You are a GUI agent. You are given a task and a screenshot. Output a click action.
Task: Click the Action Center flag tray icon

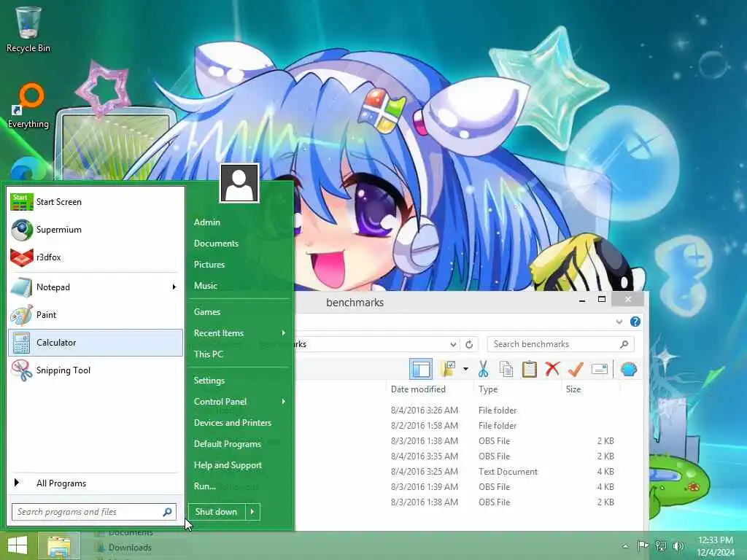[x=643, y=545]
